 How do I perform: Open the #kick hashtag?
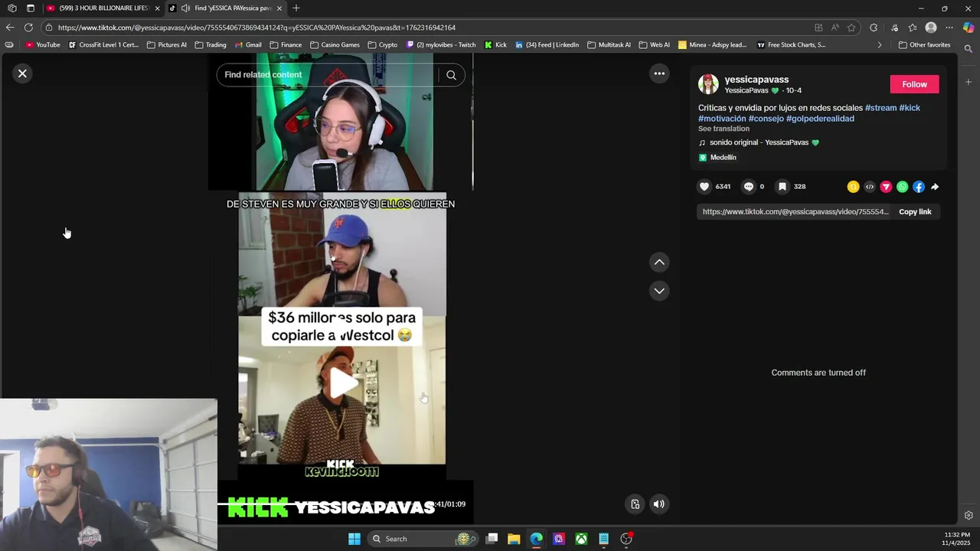[x=910, y=108]
